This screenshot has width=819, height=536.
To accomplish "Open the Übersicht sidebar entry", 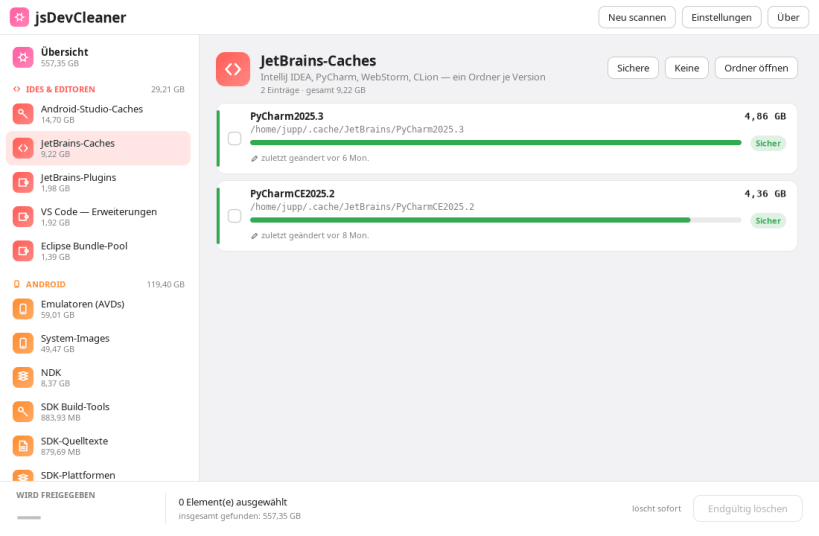I will click(x=98, y=57).
